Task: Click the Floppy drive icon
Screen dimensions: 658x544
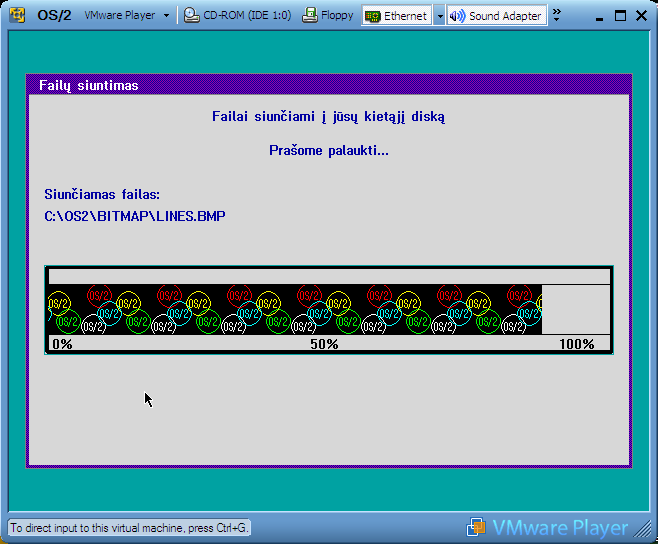Action: point(310,16)
